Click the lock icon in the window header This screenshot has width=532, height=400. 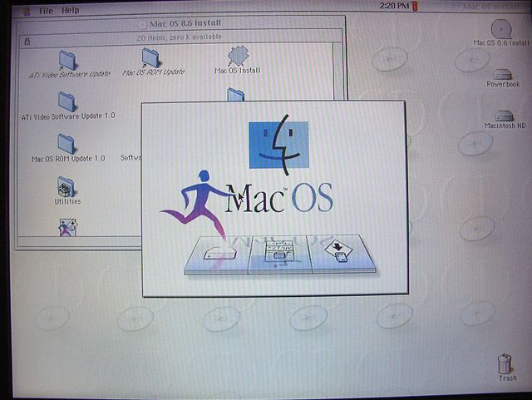pyautogui.click(x=28, y=39)
